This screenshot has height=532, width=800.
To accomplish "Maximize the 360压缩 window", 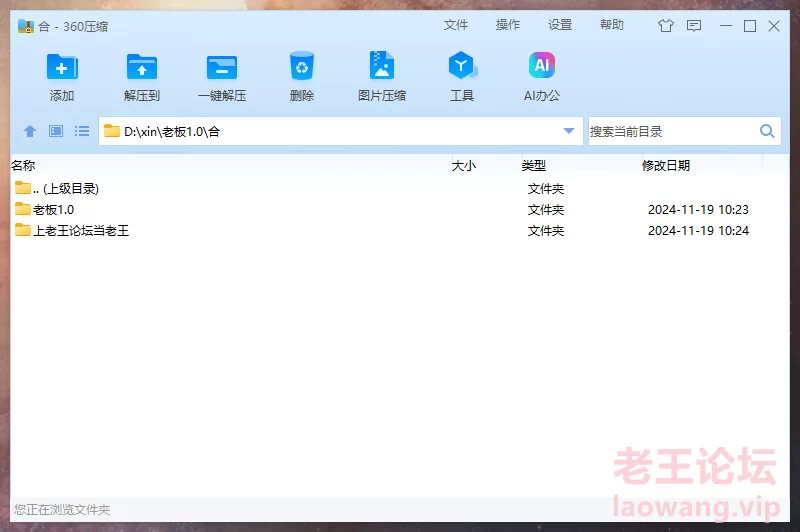I will pos(749,26).
